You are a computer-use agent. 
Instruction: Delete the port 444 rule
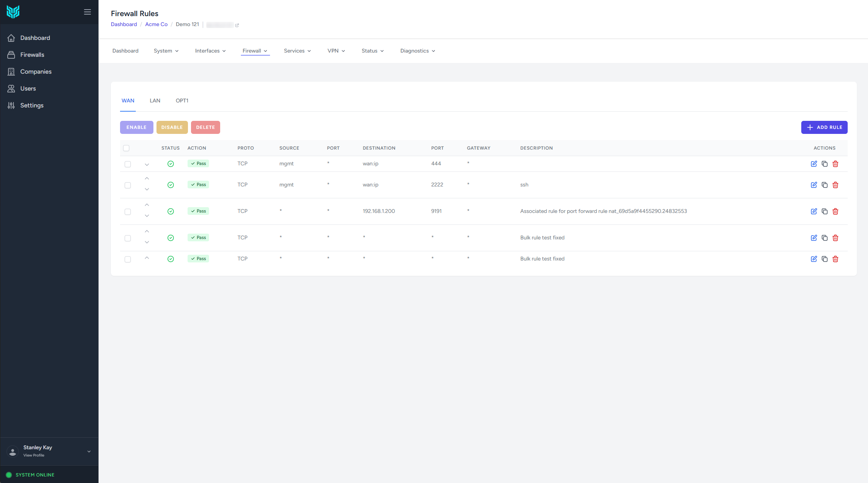[x=835, y=164]
